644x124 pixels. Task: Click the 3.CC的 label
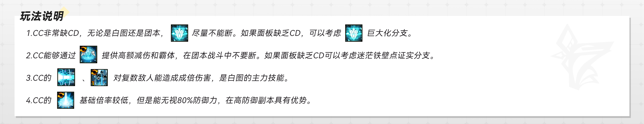(x=39, y=78)
